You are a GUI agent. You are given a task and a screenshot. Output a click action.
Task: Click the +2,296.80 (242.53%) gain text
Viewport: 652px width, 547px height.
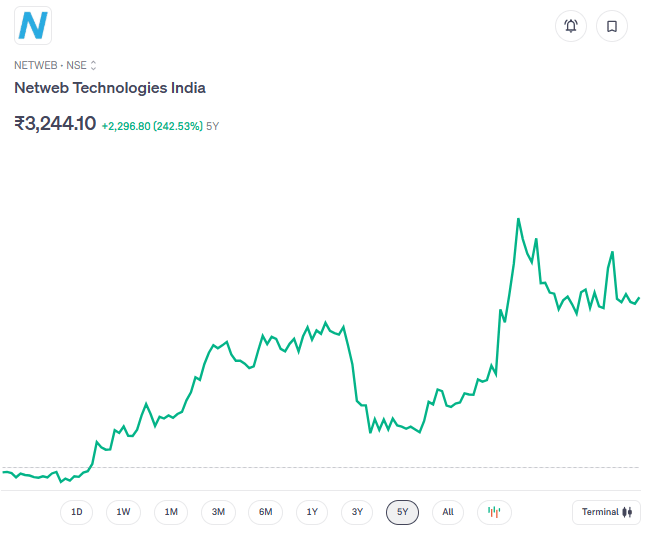click(152, 126)
